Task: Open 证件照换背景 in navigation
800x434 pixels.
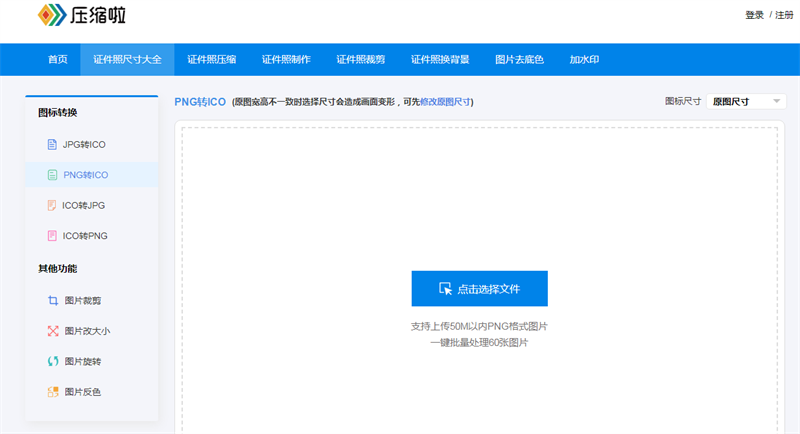Action: click(x=440, y=60)
